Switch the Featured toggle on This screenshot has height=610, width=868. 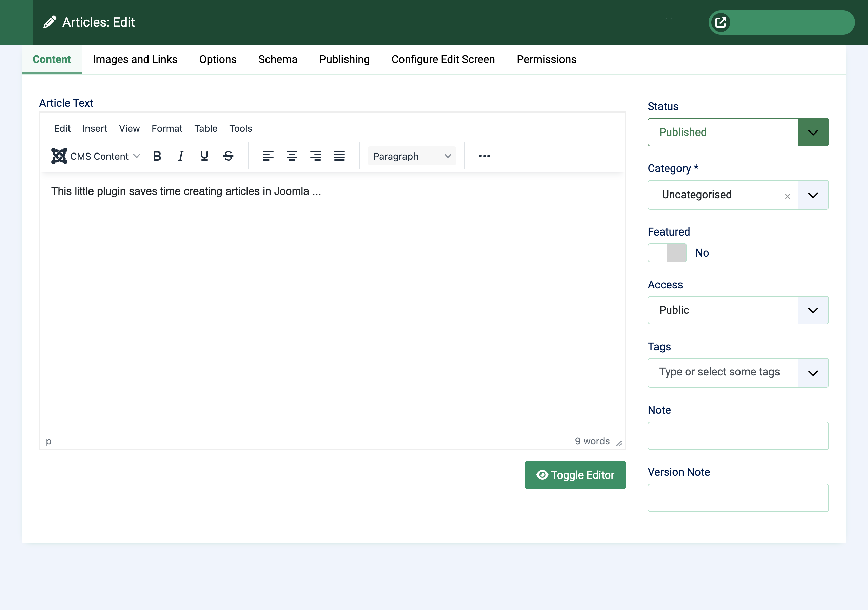[667, 253]
